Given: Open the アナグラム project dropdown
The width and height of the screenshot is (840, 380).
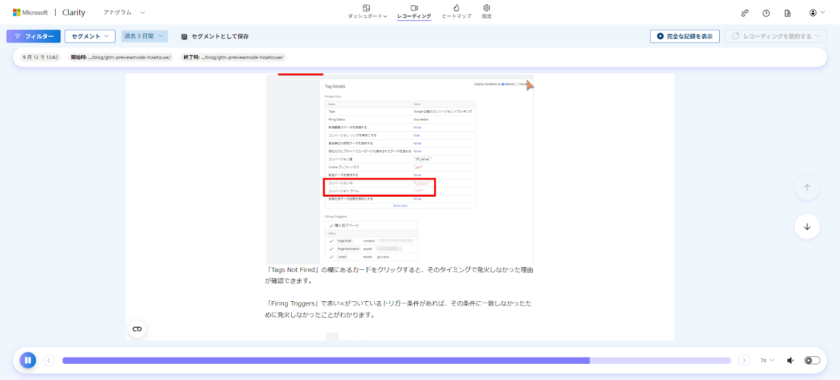Looking at the screenshot, I should (x=124, y=12).
